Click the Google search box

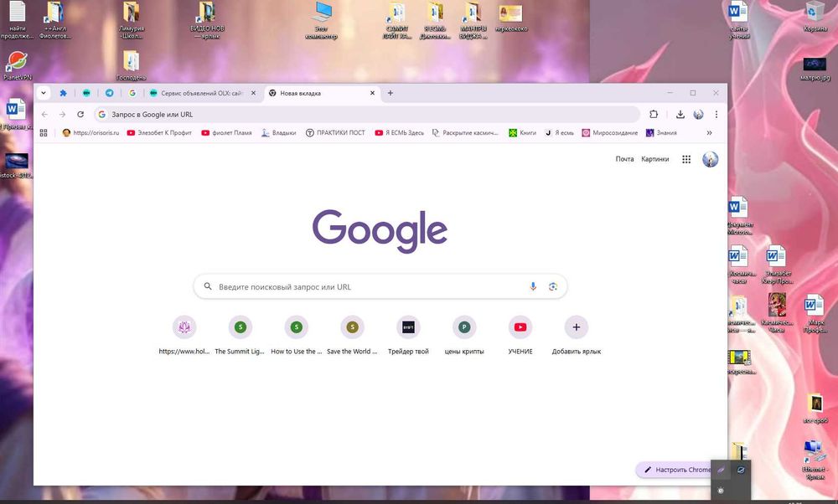click(x=380, y=286)
